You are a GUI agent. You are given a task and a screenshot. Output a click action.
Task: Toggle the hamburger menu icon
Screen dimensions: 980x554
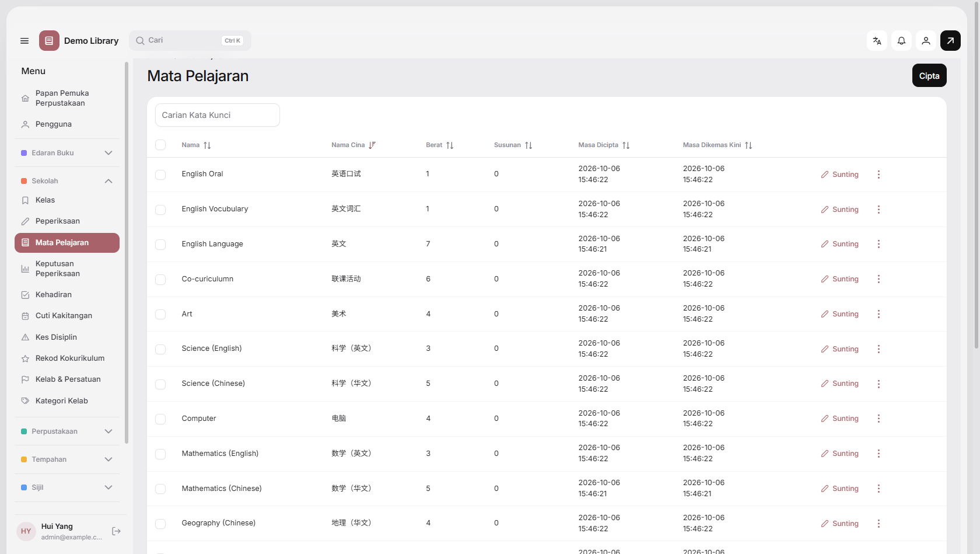click(24, 41)
